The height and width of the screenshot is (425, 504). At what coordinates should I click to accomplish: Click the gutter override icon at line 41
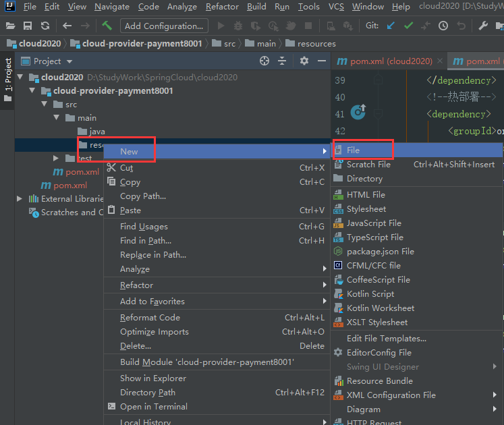coord(358,112)
